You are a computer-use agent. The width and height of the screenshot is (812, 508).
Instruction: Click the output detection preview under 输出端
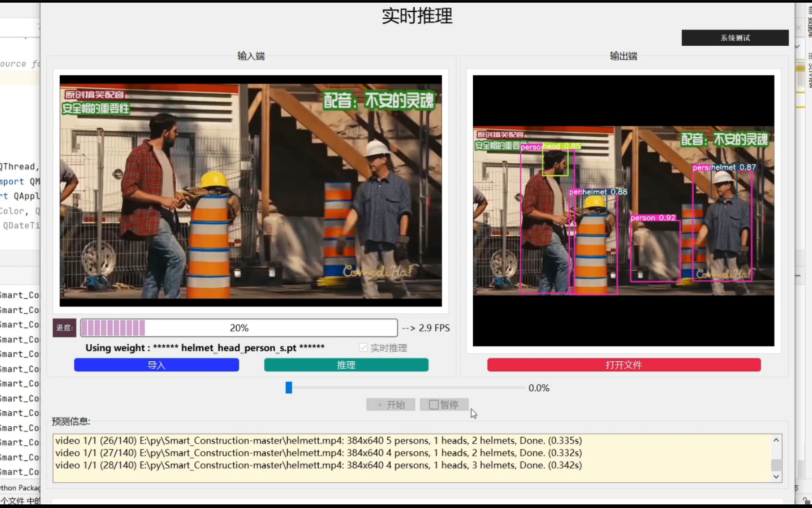click(624, 211)
